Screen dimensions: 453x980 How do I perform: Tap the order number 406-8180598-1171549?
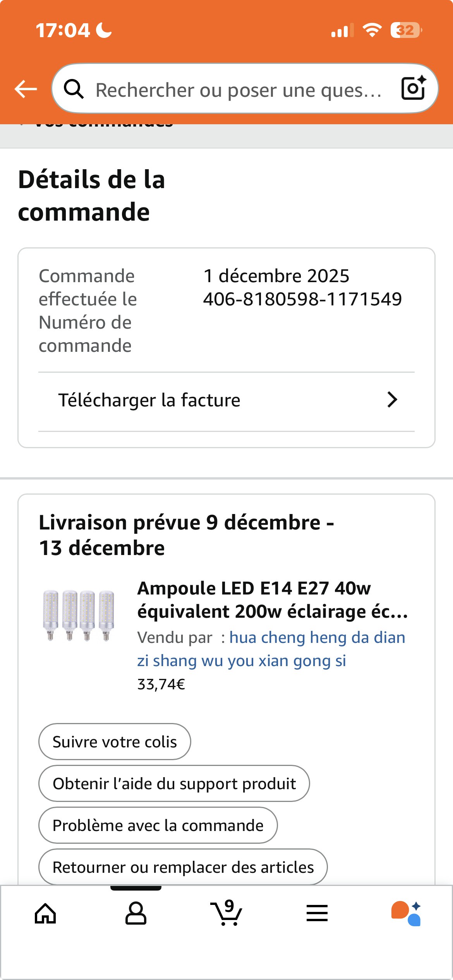[x=302, y=299]
